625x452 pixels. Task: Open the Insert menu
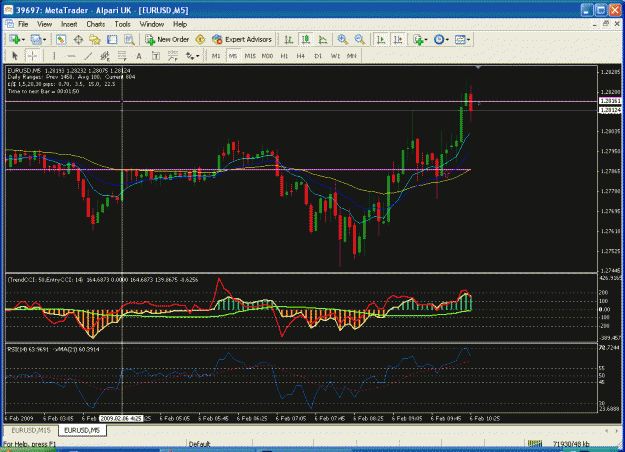click(x=69, y=24)
